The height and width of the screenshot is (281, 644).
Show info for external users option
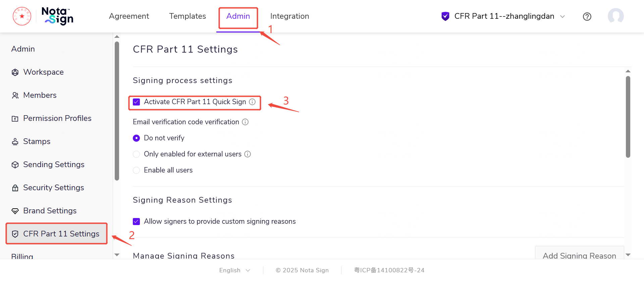tap(248, 154)
